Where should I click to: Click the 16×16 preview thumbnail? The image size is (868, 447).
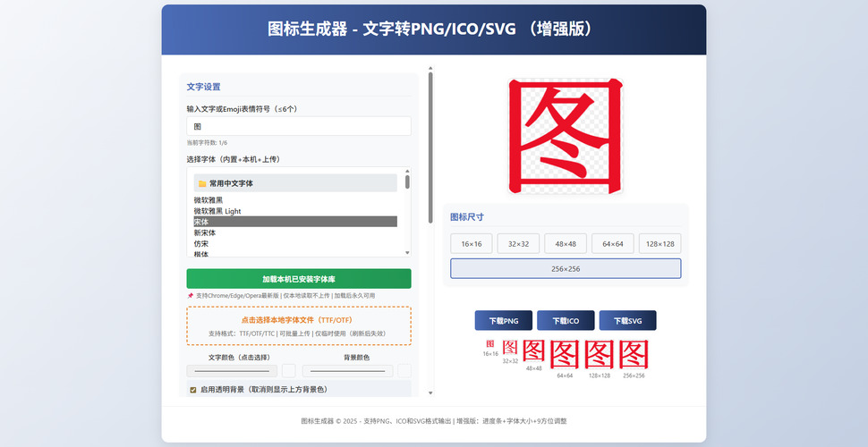[489, 344]
